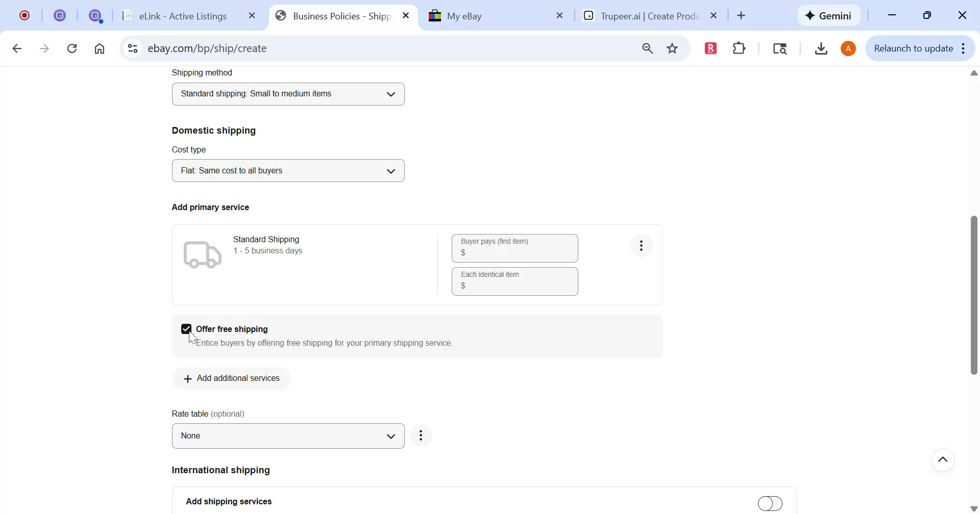The height and width of the screenshot is (514, 980).
Task: Click the red R extension icon
Action: 710,48
